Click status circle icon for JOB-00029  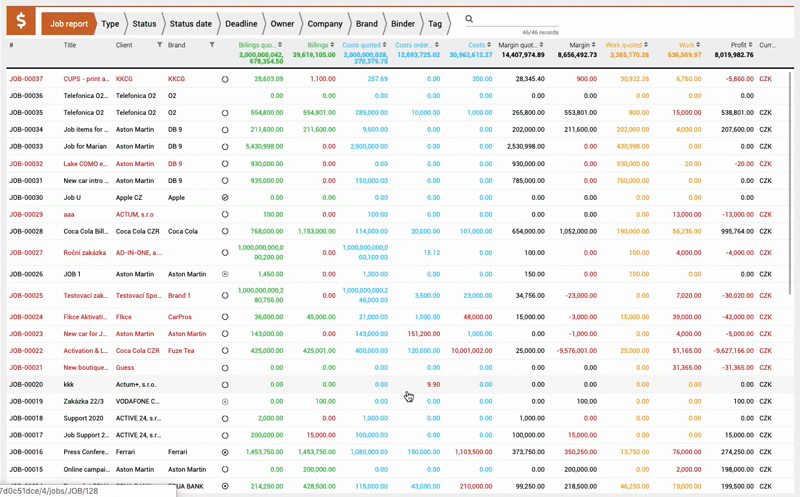pos(225,214)
